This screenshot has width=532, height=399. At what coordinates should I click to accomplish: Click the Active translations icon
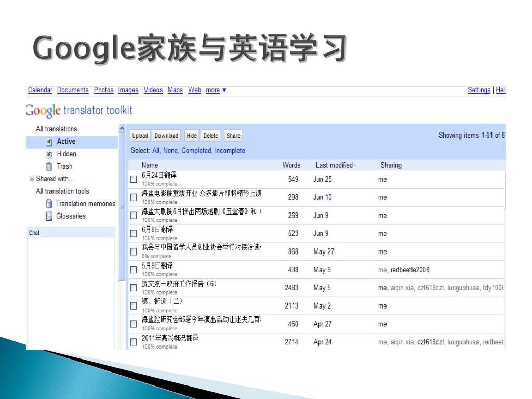point(49,141)
